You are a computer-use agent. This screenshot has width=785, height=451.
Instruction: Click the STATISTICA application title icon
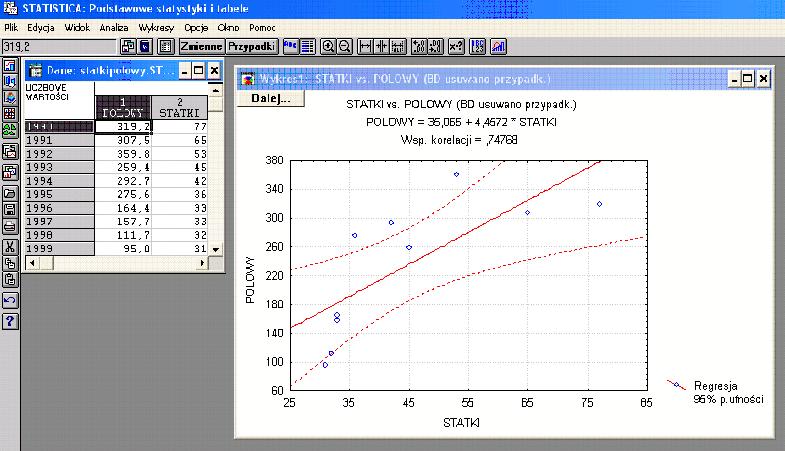coord(10,9)
